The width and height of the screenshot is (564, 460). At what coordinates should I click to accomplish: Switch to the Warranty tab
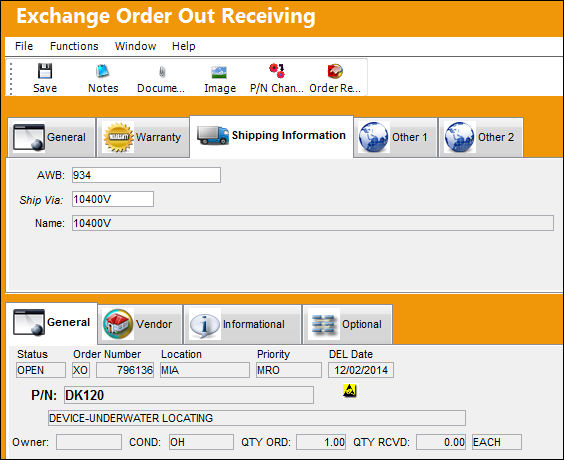click(143, 137)
